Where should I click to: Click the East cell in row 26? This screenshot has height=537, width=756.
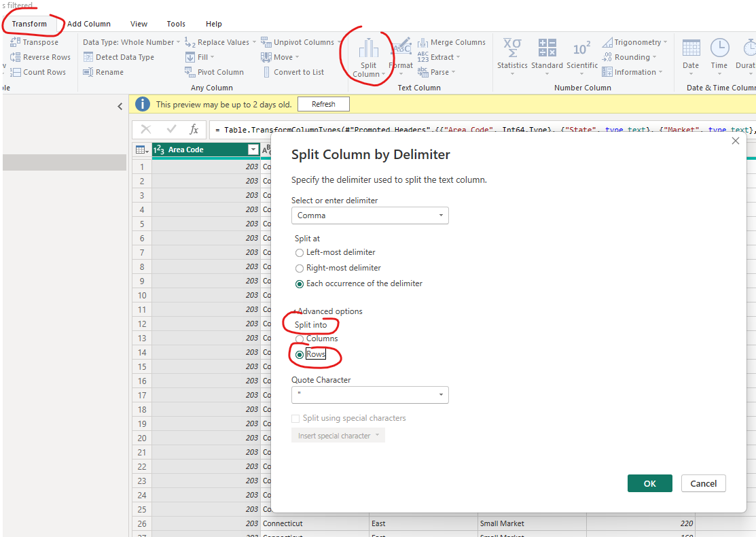[423, 523]
